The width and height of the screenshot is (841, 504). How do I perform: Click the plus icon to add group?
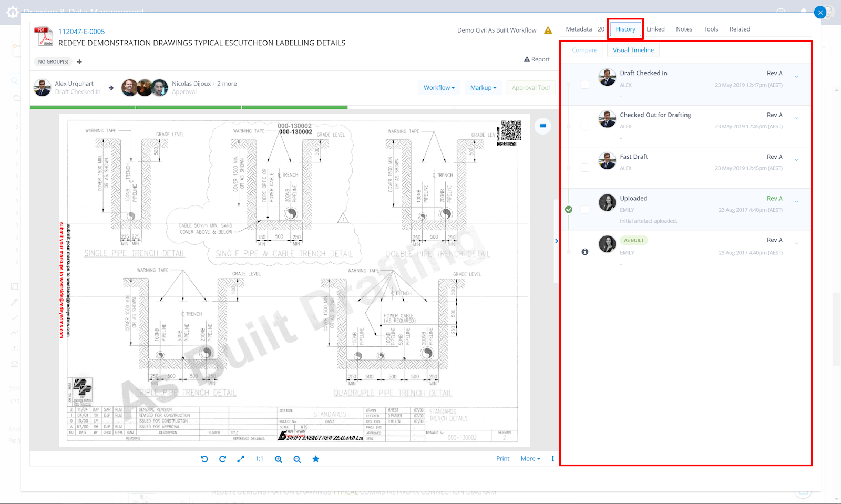[x=79, y=61]
